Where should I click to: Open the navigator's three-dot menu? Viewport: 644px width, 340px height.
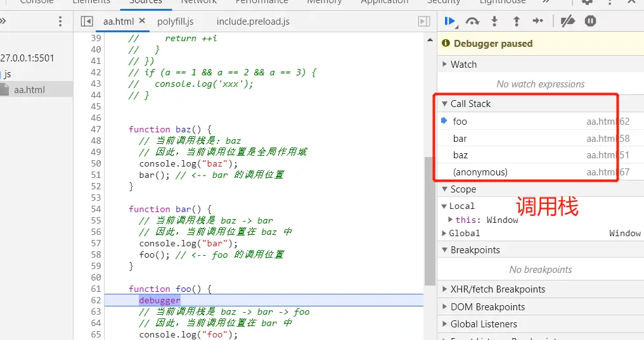(x=60, y=22)
